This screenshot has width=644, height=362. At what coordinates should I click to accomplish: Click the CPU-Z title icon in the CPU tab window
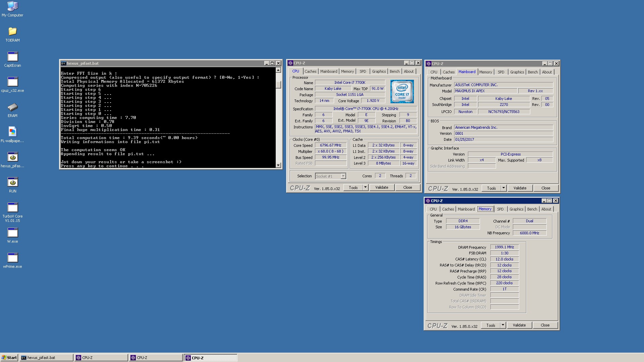point(290,63)
